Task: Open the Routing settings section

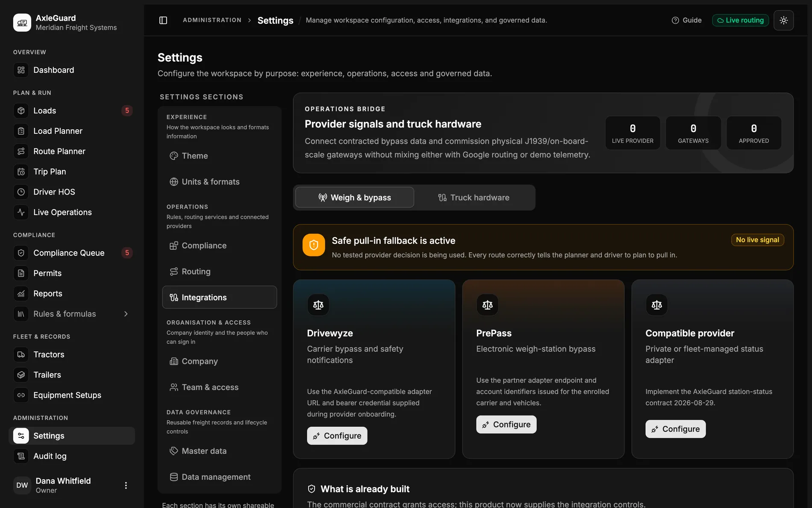Action: pyautogui.click(x=220, y=272)
